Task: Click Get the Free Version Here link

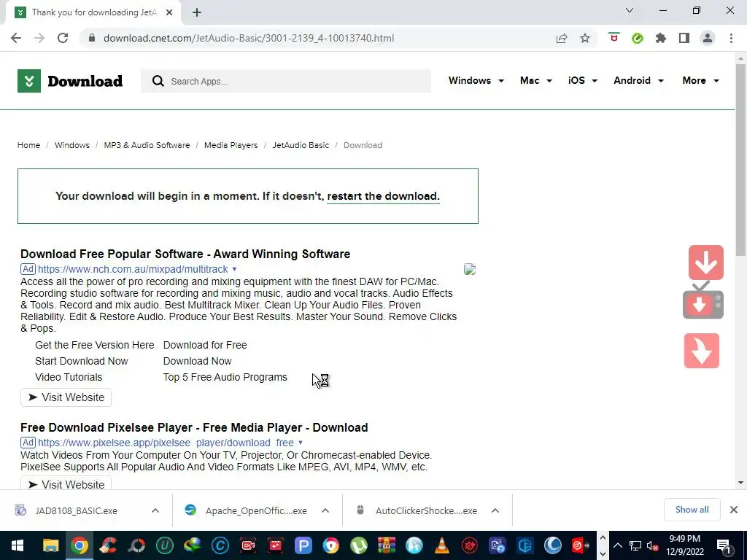Action: [x=94, y=345]
